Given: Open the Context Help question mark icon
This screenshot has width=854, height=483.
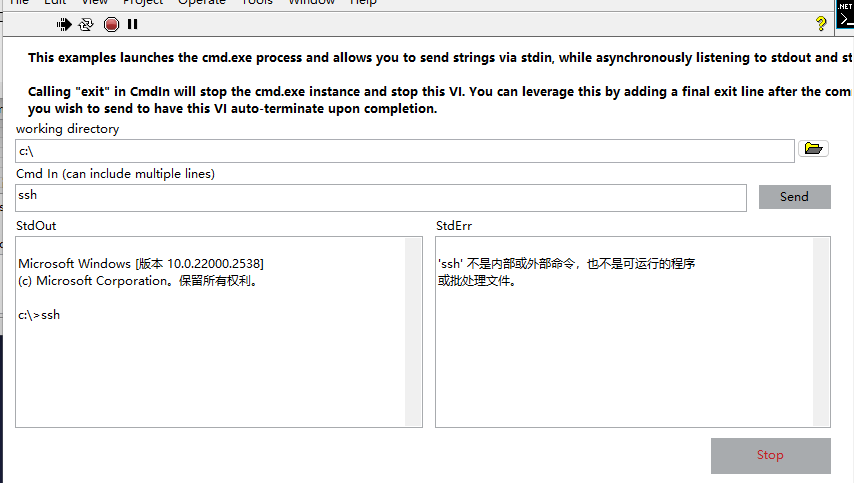Looking at the screenshot, I should pos(821,23).
